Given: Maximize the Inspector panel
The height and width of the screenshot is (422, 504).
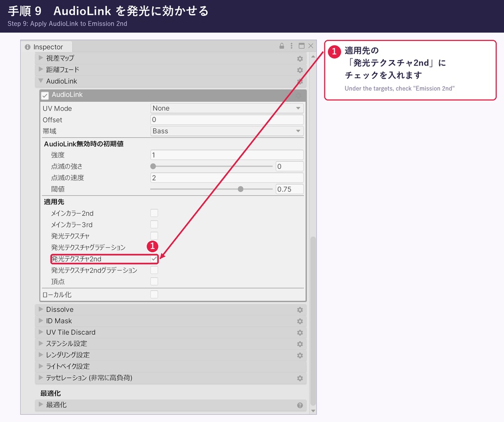Looking at the screenshot, I should 302,46.
